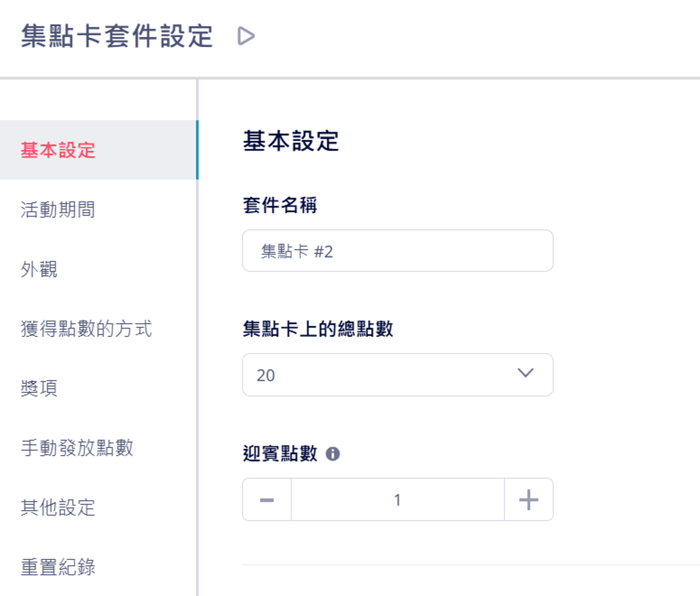Image resolution: width=700 pixels, height=596 pixels.
Task: Click the chevron arrow in 總點數 dropdown
Action: (526, 373)
